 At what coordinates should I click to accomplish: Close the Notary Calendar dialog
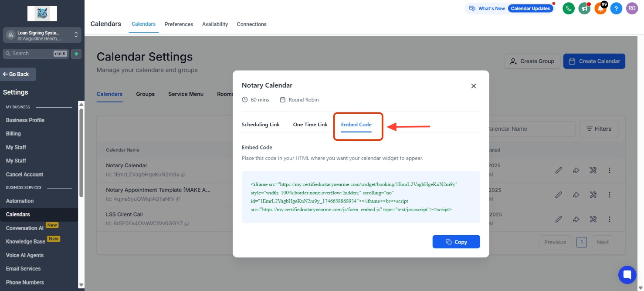[473, 86]
